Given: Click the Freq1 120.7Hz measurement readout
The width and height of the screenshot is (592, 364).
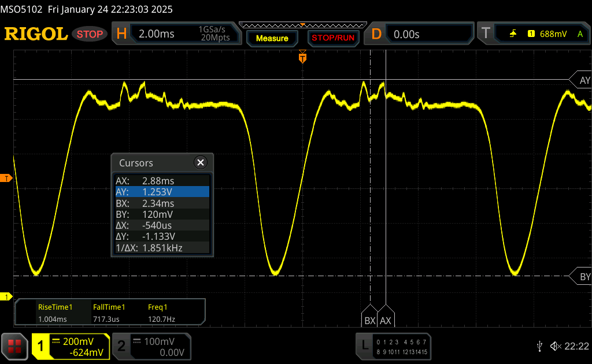Looking at the screenshot, I should tap(161, 313).
